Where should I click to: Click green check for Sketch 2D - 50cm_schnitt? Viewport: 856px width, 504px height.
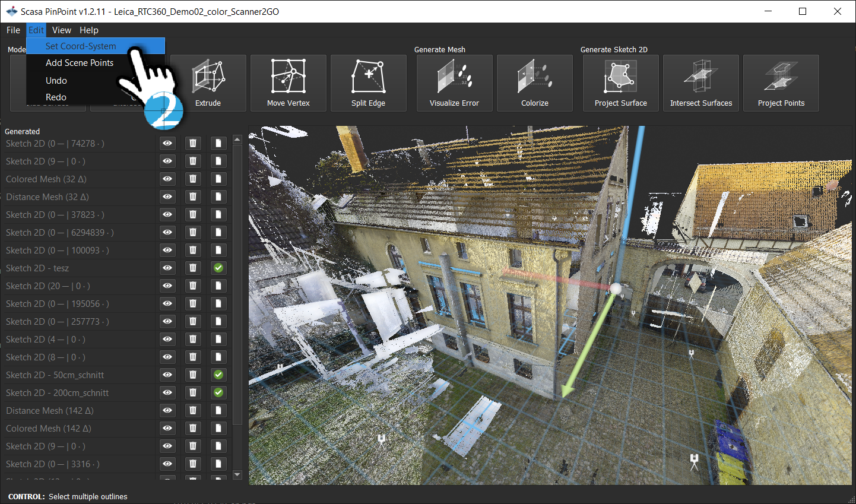(218, 375)
